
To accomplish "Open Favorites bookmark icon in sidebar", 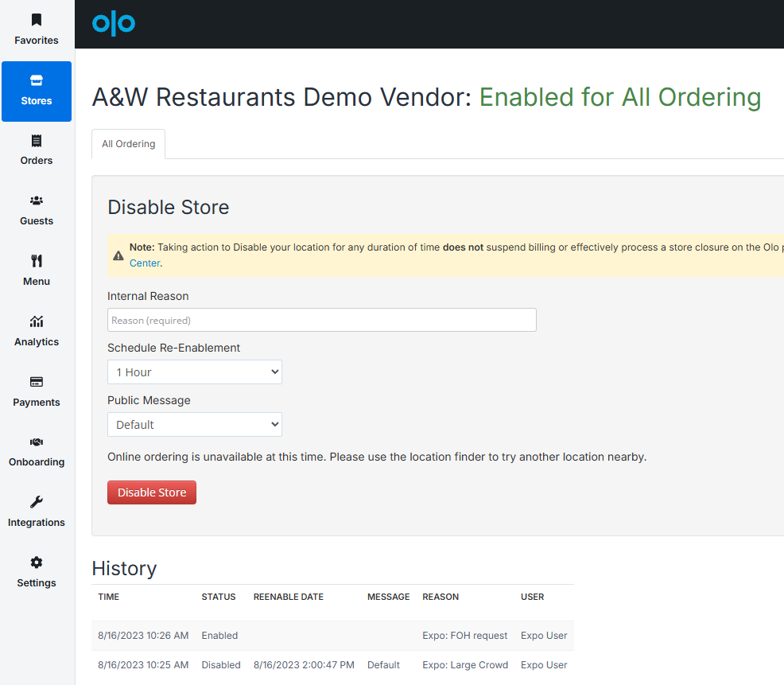I will click(36, 20).
